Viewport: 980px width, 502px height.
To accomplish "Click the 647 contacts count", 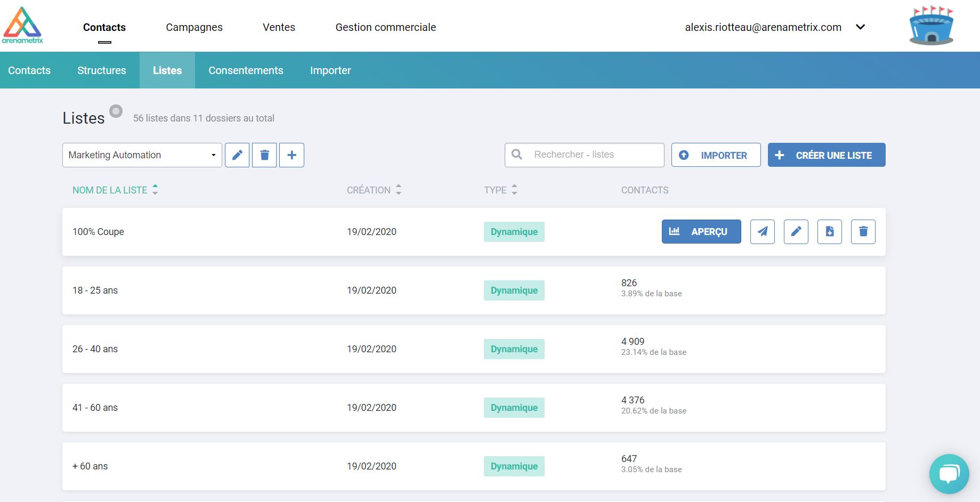I will click(629, 459).
